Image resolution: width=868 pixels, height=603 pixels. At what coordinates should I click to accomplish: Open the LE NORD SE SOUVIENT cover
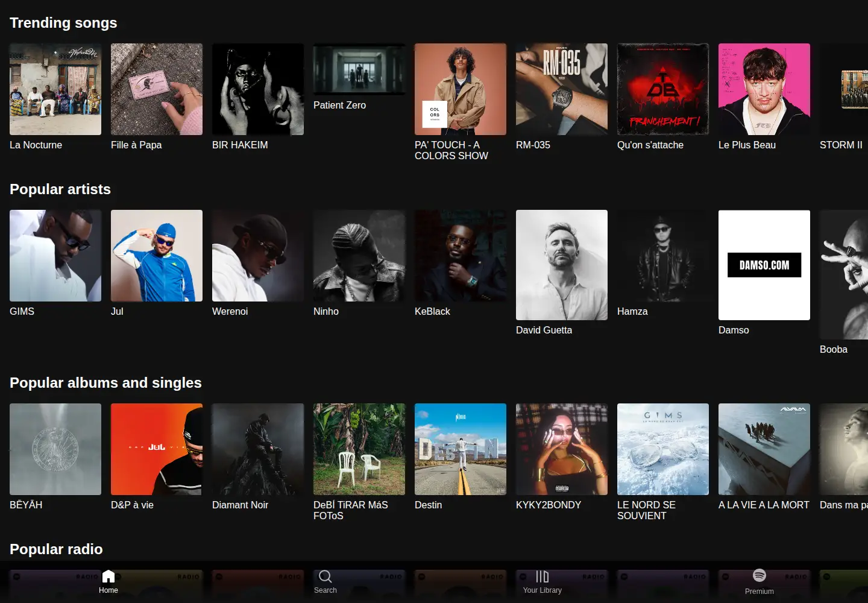pos(663,449)
